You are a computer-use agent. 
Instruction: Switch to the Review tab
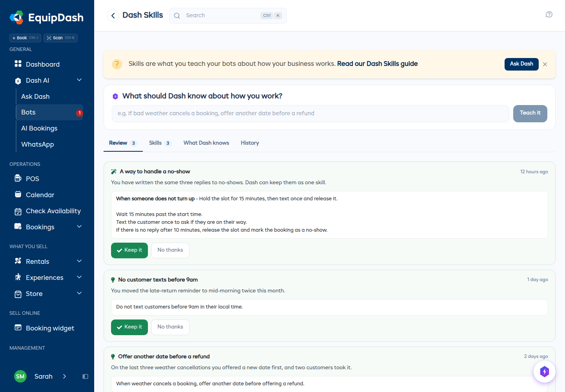[122, 143]
